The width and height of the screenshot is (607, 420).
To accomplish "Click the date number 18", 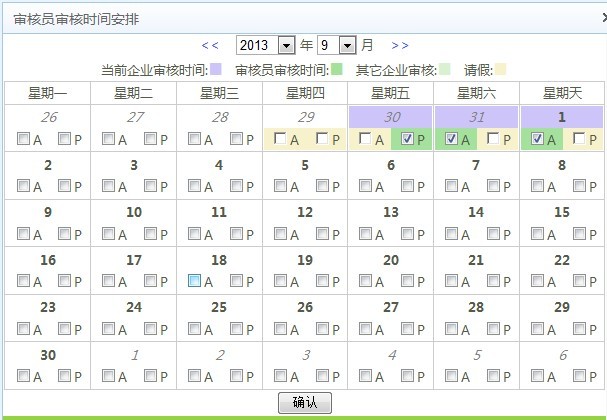I will click(x=219, y=260).
